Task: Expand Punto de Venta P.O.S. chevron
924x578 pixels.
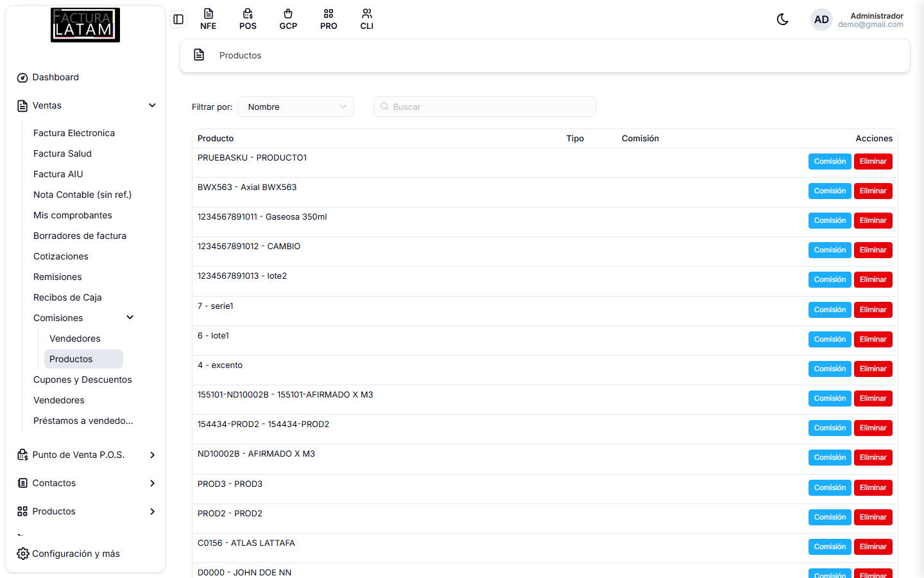Action: [x=152, y=455]
